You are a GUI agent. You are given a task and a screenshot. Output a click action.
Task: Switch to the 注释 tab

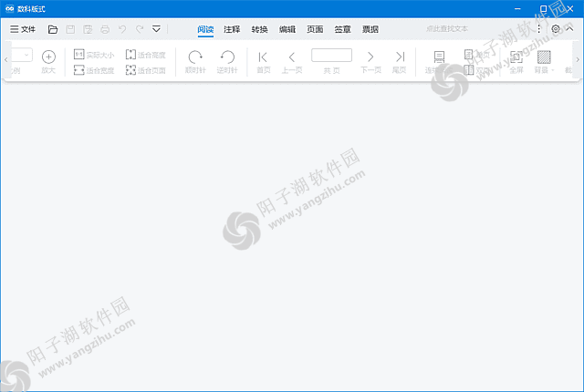coord(232,29)
